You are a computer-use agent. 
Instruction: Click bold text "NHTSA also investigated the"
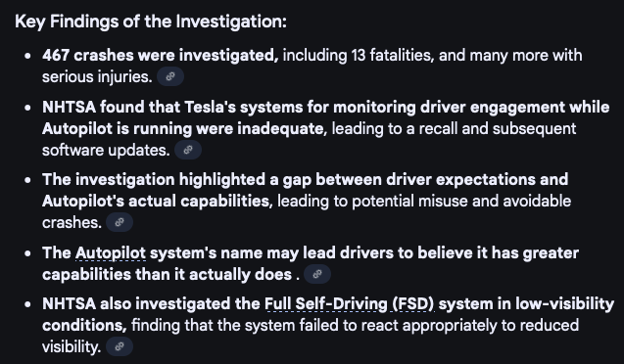pyautogui.click(x=151, y=304)
